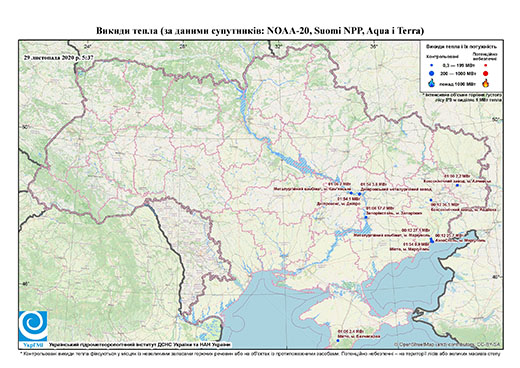Select the large red circle legend symbol

click(486, 73)
